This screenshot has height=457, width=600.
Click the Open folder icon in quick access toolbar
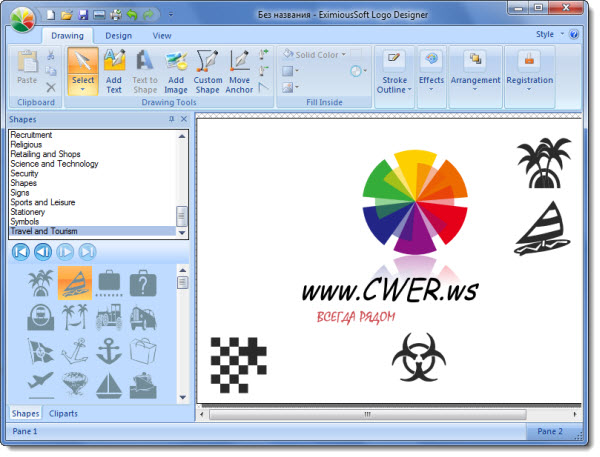67,15
